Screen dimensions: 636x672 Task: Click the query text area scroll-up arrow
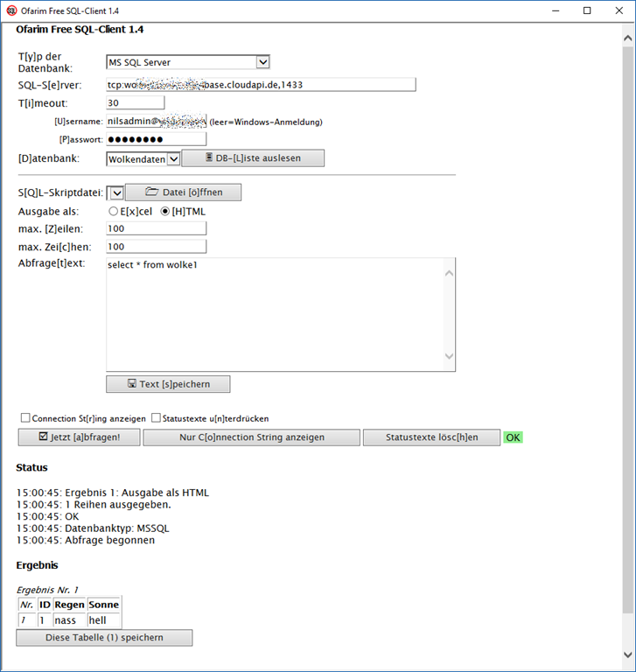click(x=449, y=273)
